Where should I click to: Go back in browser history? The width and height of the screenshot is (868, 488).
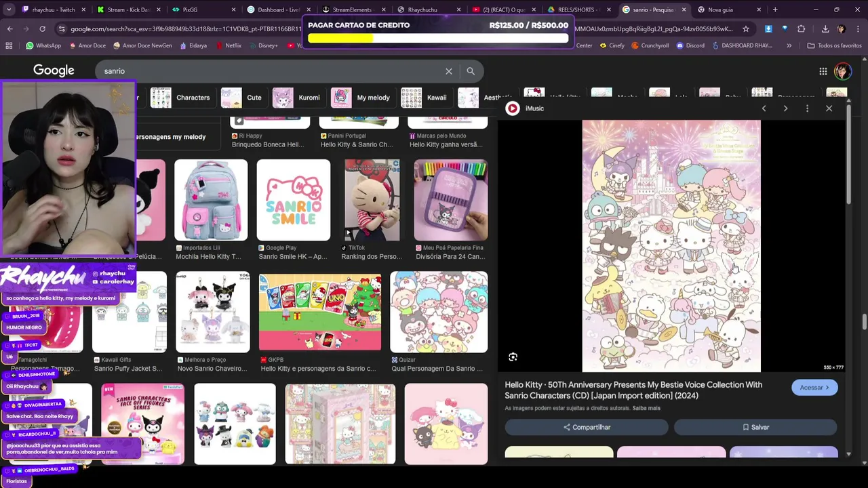[9, 29]
